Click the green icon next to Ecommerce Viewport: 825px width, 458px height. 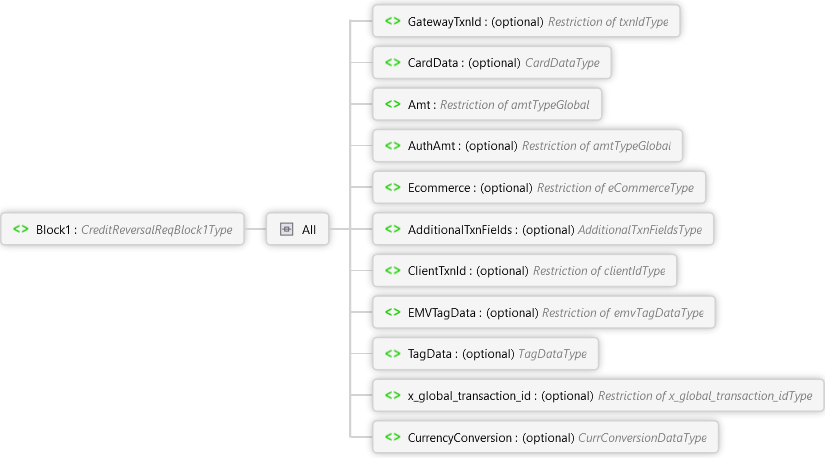(x=393, y=187)
